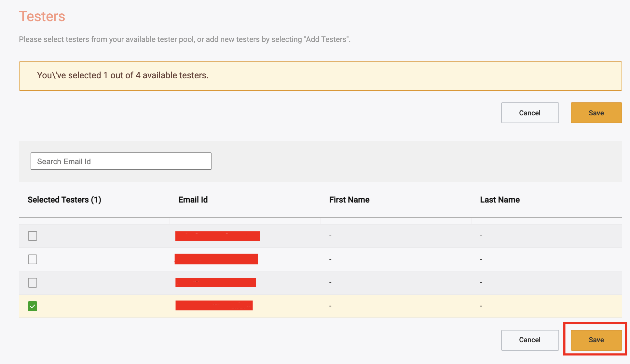Click the Testers page heading

tap(42, 16)
